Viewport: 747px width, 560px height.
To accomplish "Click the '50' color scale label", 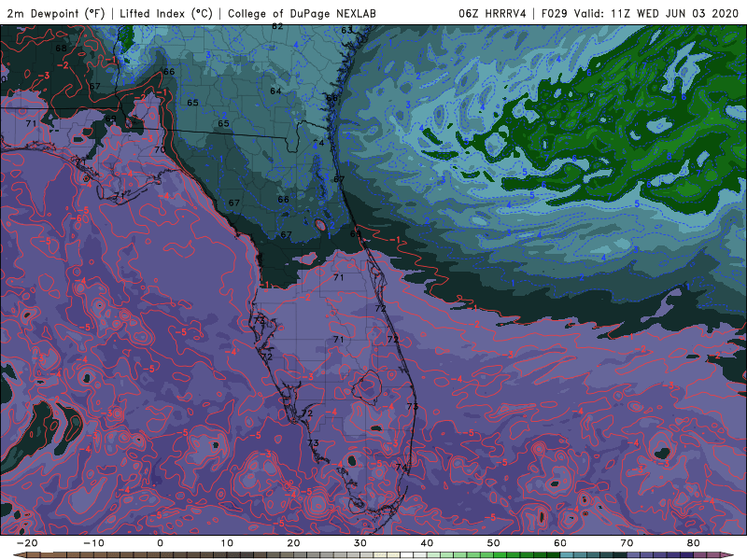I will point(494,543).
